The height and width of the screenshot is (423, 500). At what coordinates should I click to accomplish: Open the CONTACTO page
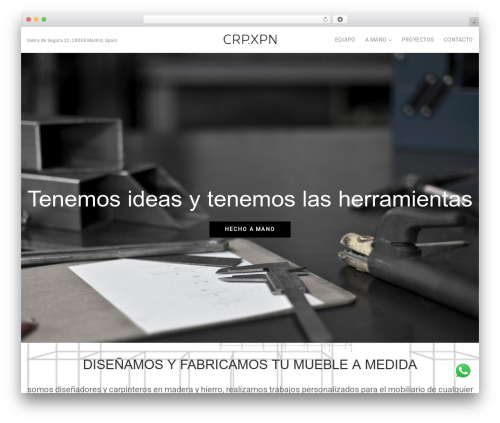(x=458, y=40)
